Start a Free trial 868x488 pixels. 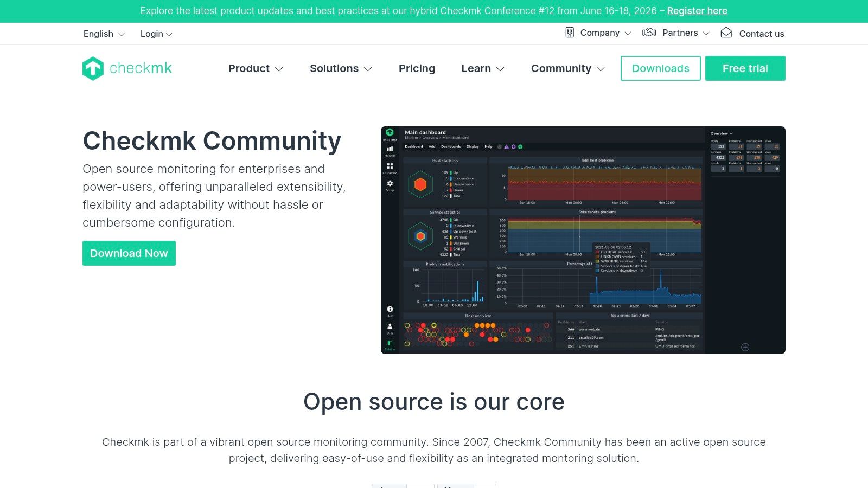[x=745, y=68]
